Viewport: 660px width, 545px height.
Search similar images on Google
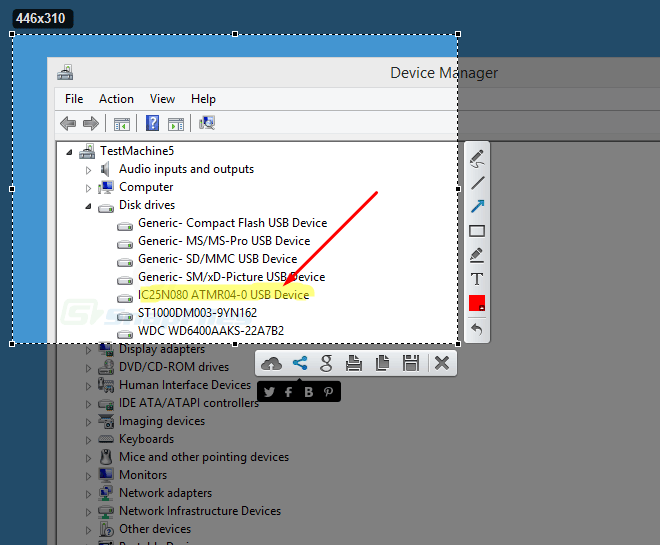point(326,363)
